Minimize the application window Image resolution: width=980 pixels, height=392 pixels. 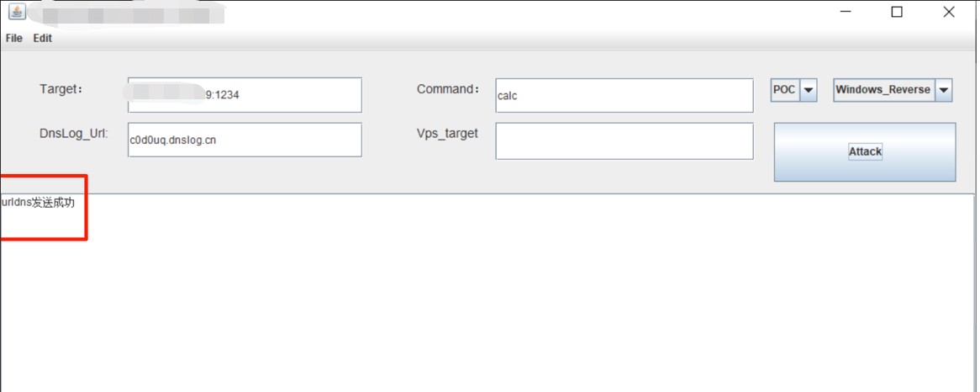pyautogui.click(x=846, y=12)
